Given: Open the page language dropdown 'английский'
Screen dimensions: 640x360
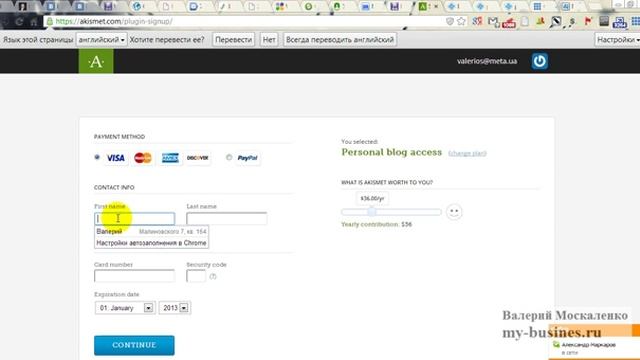Looking at the screenshot, I should (x=102, y=40).
